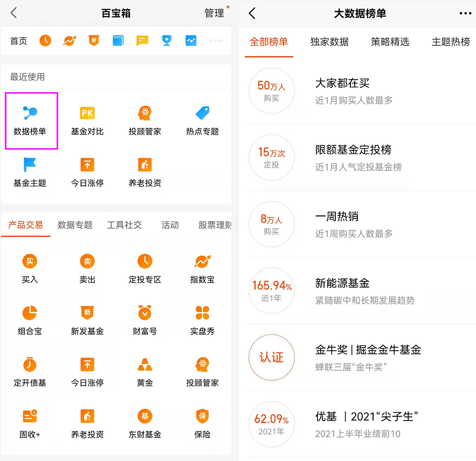Open the 指数宝 index tool icon

pos(202,268)
